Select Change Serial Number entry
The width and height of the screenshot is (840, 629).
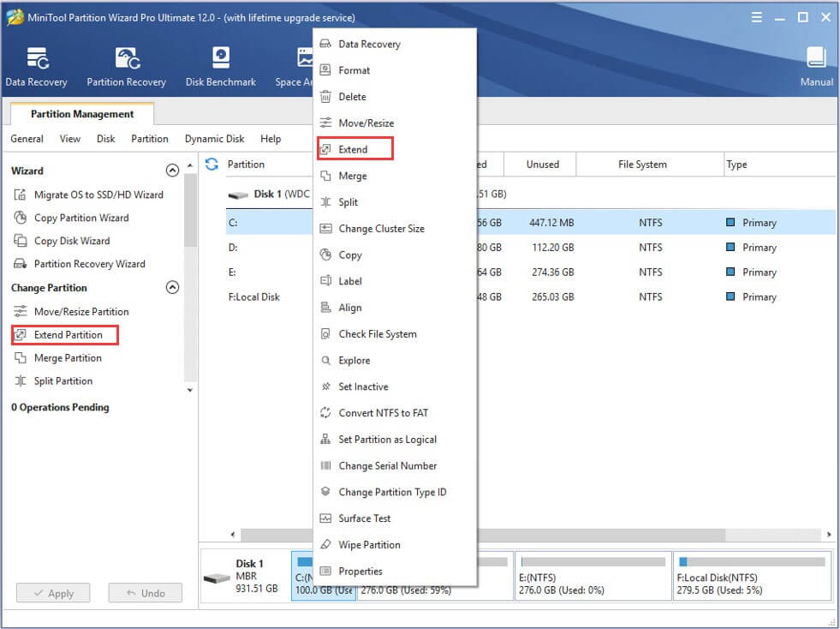395,465
